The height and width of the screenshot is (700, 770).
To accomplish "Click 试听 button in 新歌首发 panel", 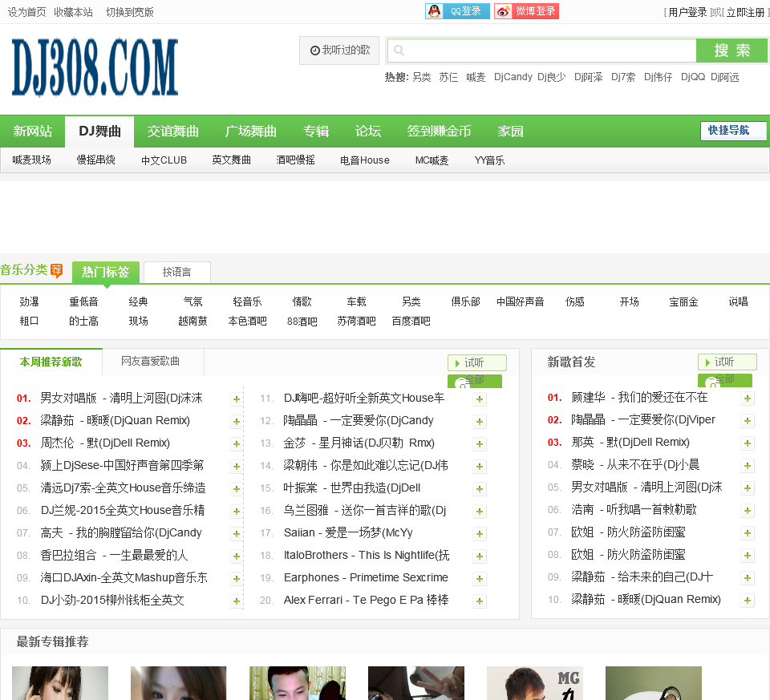I will tap(727, 362).
